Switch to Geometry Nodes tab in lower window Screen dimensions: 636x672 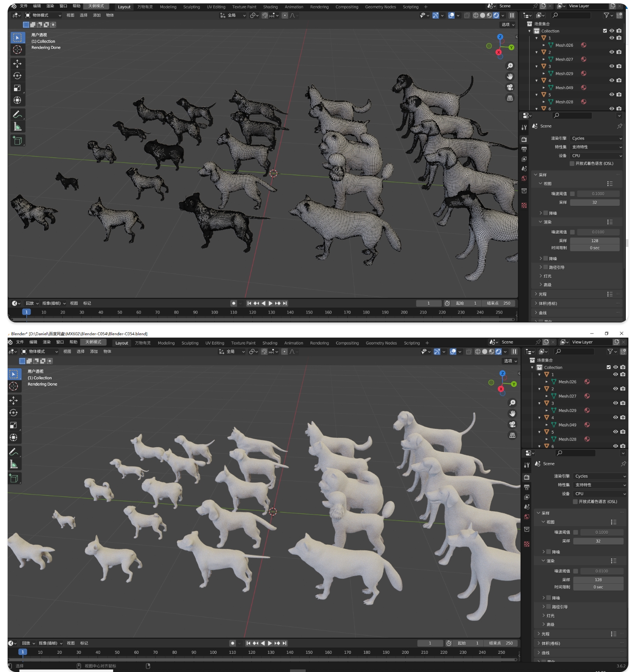[381, 343]
